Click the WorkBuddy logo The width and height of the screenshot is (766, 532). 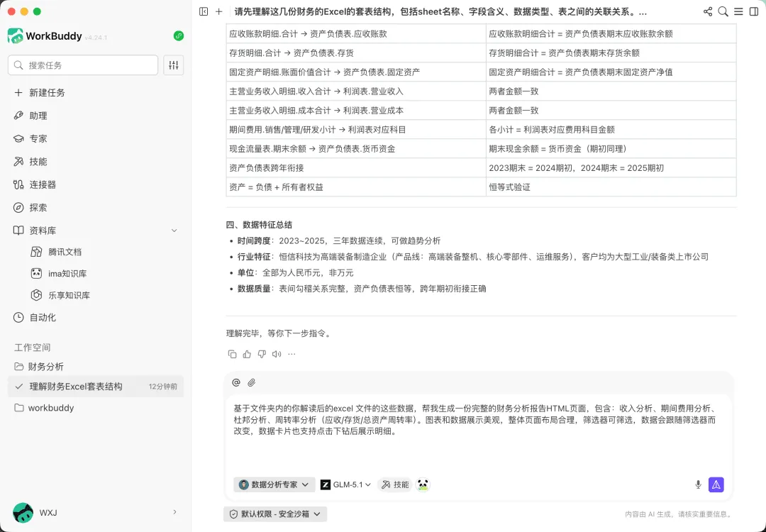(16, 35)
